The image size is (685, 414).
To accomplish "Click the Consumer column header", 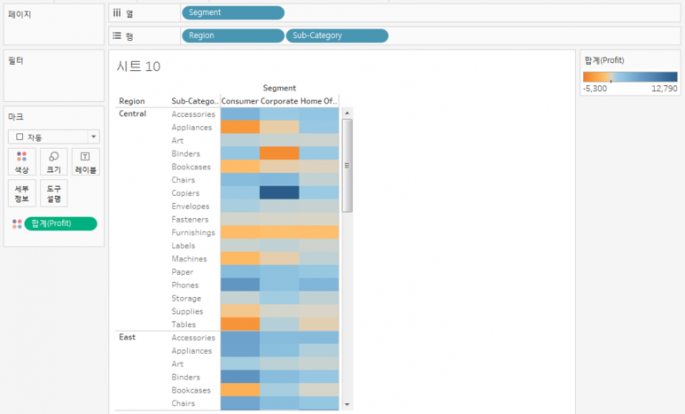I will click(239, 101).
